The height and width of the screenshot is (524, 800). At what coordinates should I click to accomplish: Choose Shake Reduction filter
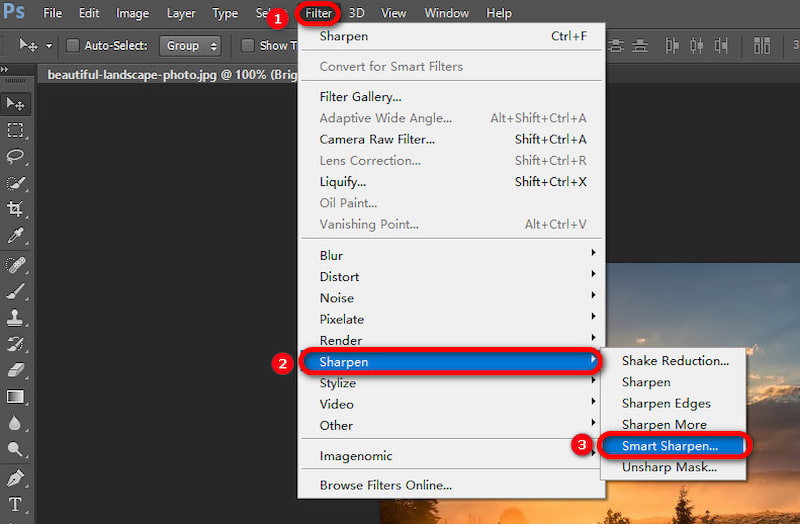click(672, 361)
